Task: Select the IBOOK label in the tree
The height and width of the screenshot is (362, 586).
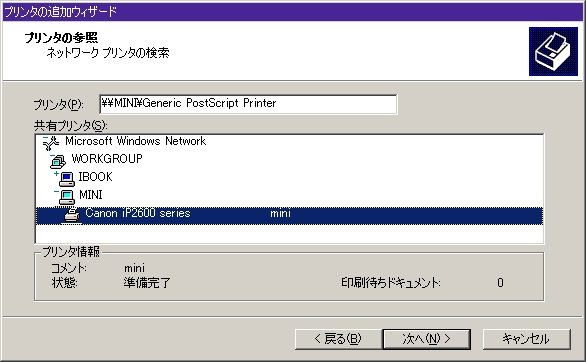Action: point(95,177)
